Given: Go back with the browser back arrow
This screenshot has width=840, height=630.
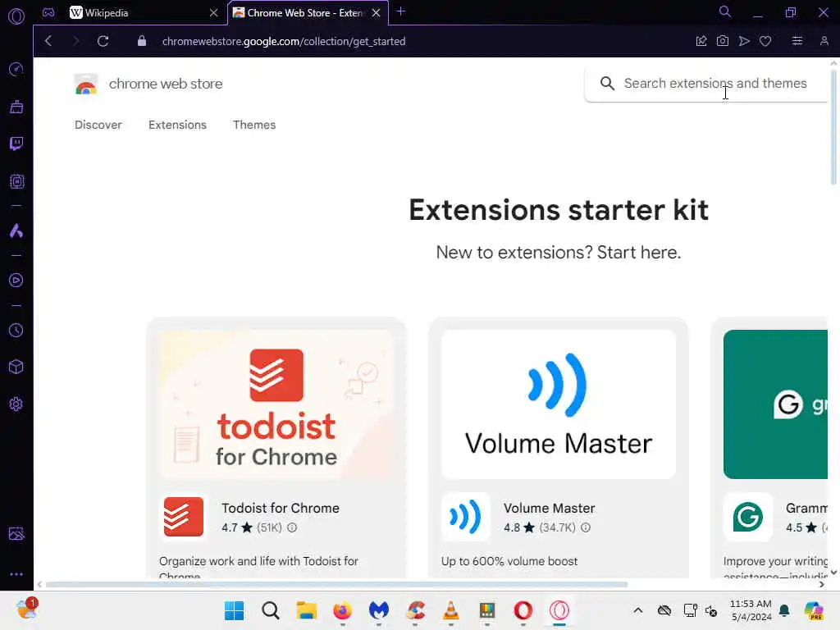Looking at the screenshot, I should click(x=48, y=41).
